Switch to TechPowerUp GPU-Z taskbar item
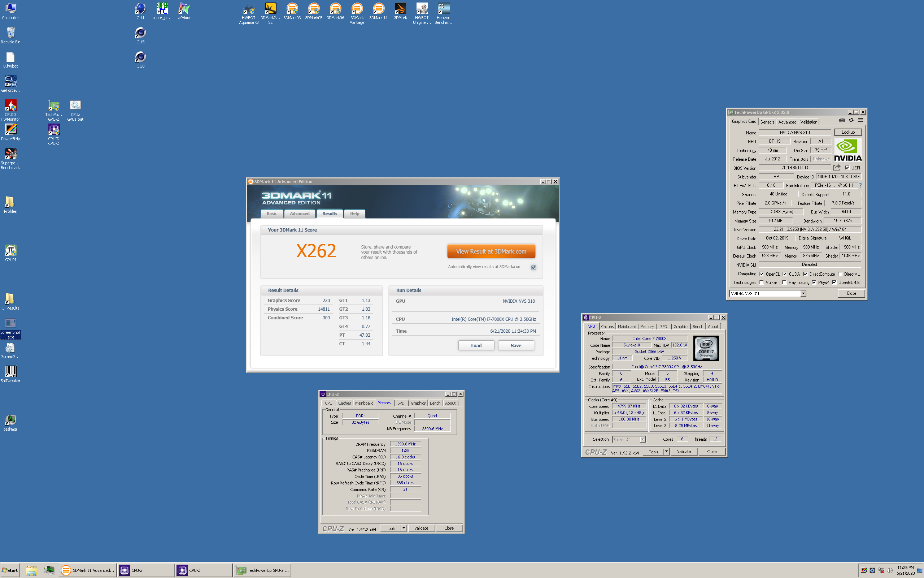The height and width of the screenshot is (578, 924). tap(263, 570)
